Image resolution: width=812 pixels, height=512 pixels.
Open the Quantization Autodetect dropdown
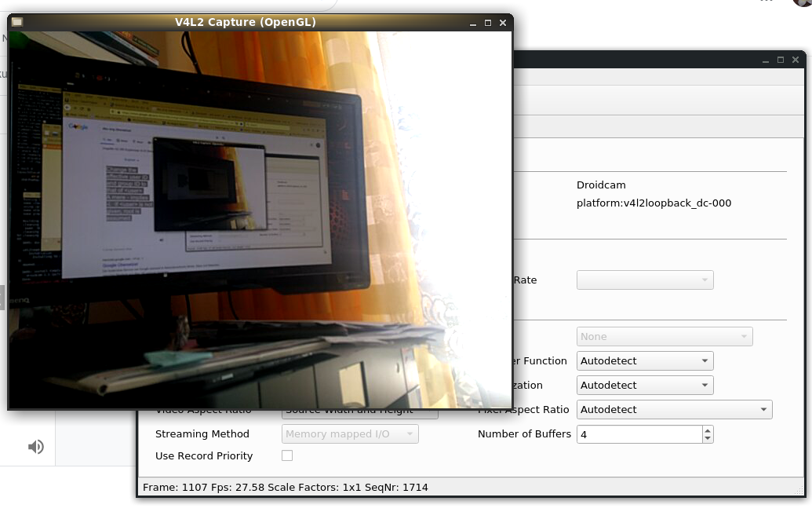645,386
